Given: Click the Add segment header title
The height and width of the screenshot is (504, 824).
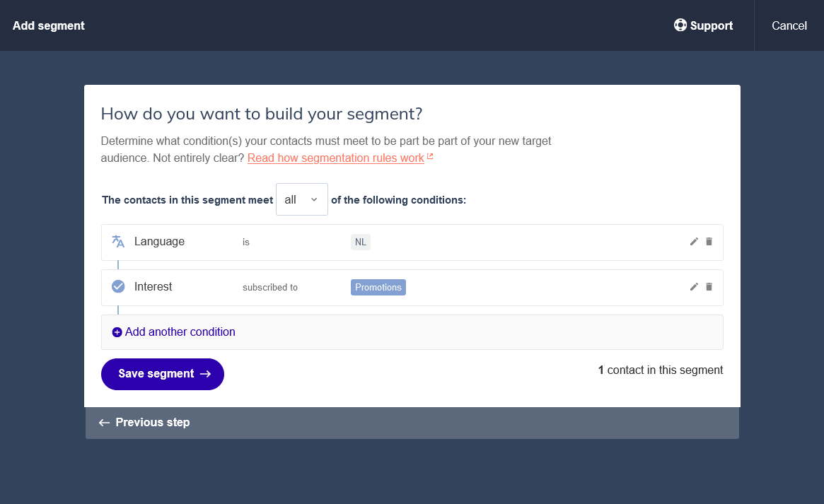Looking at the screenshot, I should 48,25.
